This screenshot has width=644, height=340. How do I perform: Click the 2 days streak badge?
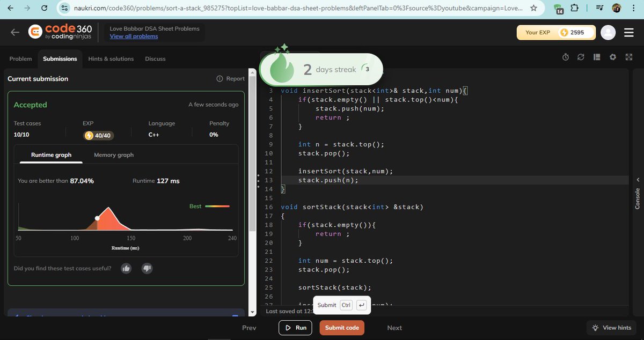[x=321, y=69]
